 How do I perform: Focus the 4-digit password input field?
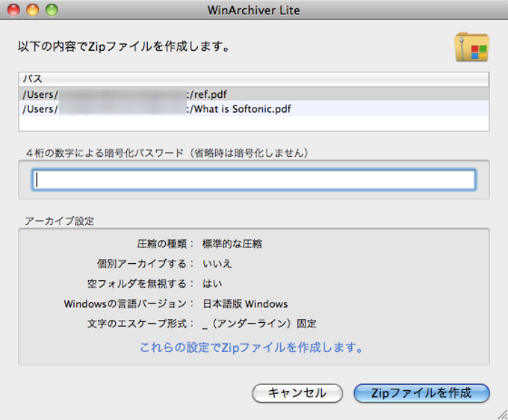pos(254,179)
